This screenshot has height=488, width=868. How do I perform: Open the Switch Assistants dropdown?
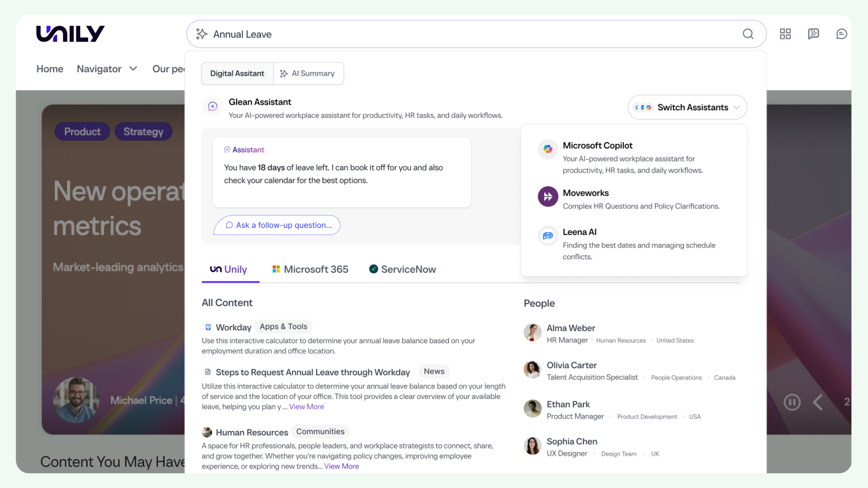coord(687,107)
